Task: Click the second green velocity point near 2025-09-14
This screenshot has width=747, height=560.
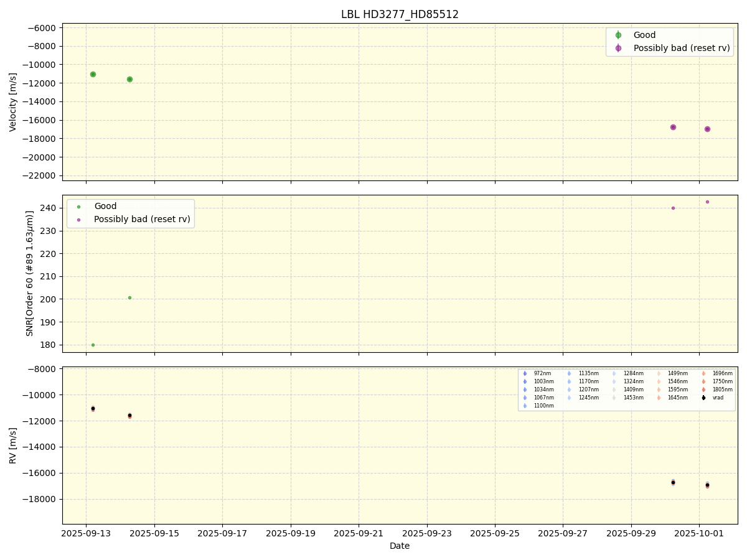Action: (x=129, y=79)
